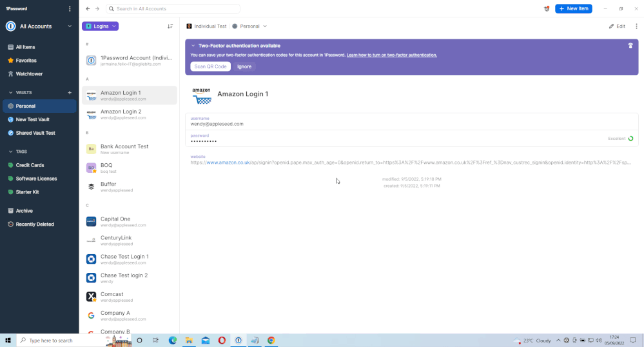Click the Search in All Accounts field
Image resolution: width=644 pixels, height=347 pixels.
click(173, 9)
